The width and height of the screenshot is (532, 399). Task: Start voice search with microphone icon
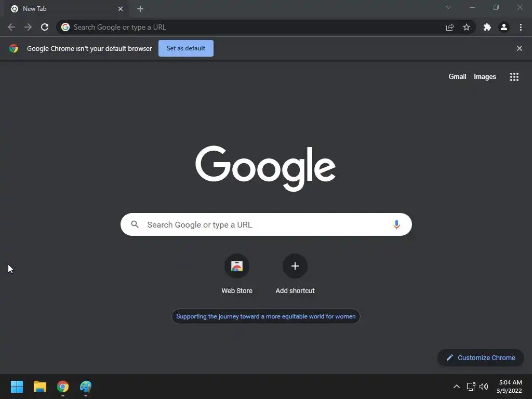396,224
